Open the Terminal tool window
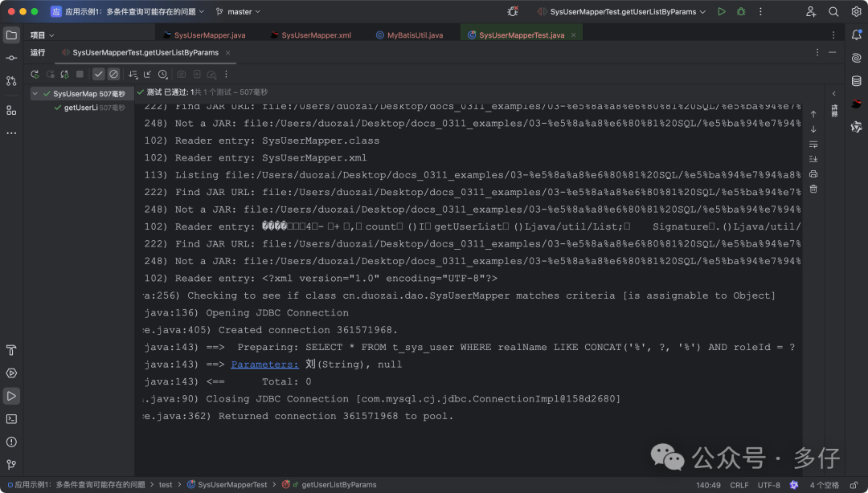Viewport: 868px width, 493px height. click(11, 419)
